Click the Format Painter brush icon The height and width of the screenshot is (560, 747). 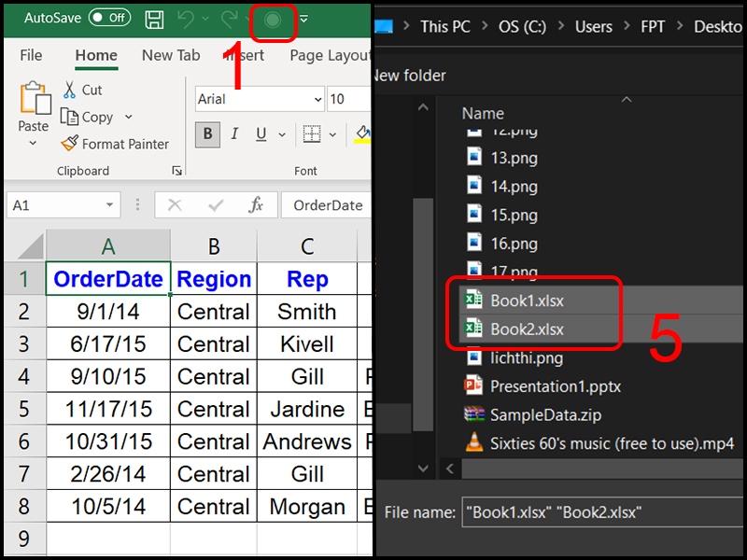[69, 144]
